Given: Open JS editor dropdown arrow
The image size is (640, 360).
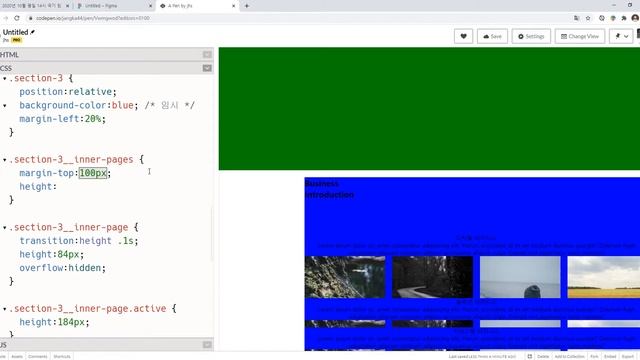Looking at the screenshot, I should (x=207, y=345).
